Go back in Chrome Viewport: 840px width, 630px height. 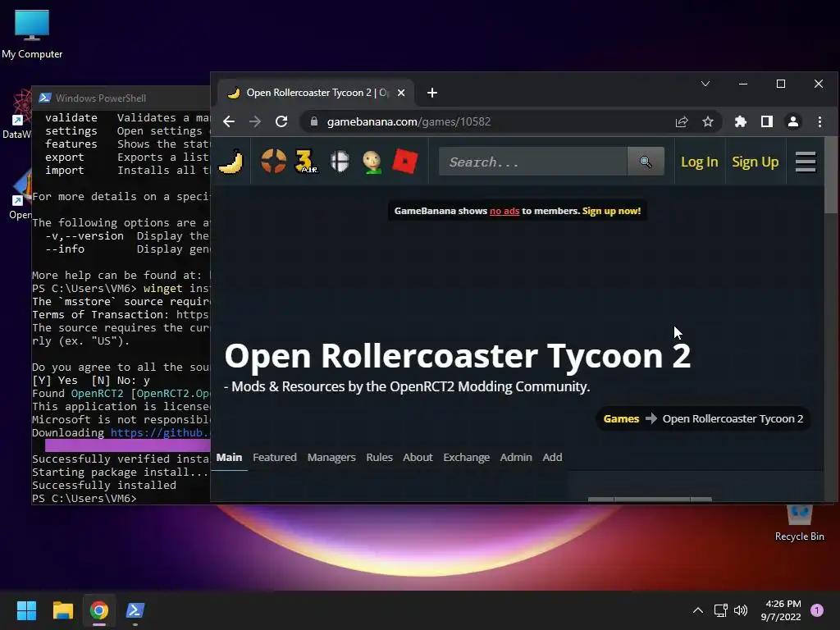pyautogui.click(x=229, y=121)
